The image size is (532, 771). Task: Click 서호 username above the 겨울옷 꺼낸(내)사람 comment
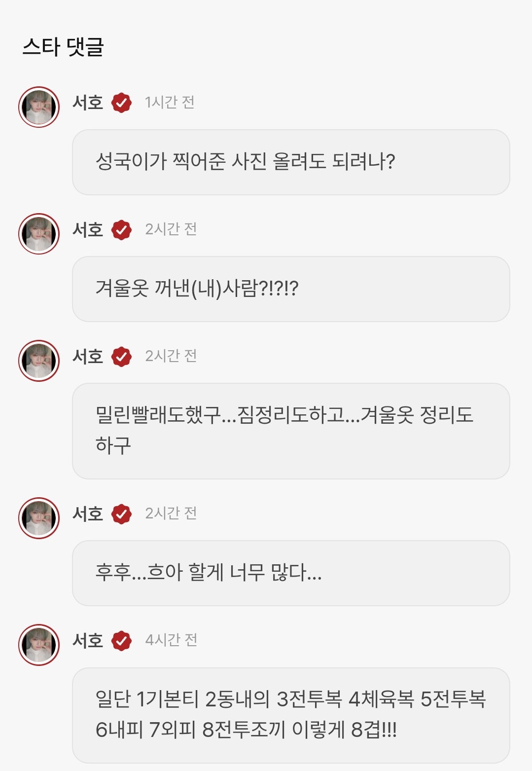click(x=88, y=229)
